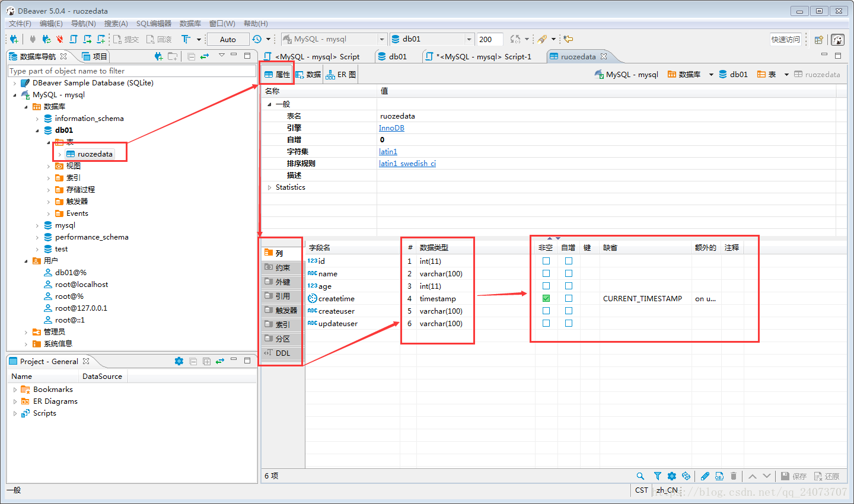Image resolution: width=854 pixels, height=504 pixels.
Task: Click the back navigation arrow icon in toolbar
Action: [568, 39]
